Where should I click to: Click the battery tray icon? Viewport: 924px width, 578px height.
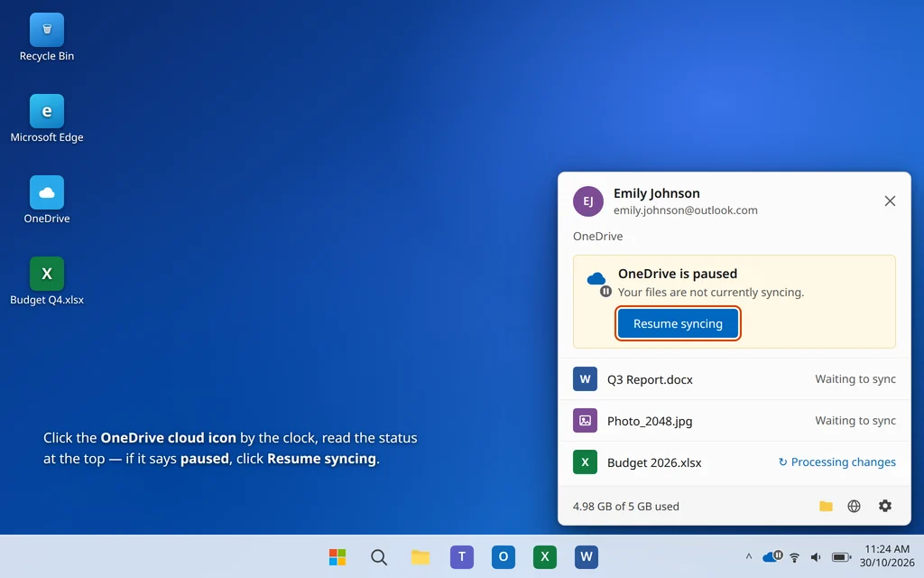coord(841,556)
